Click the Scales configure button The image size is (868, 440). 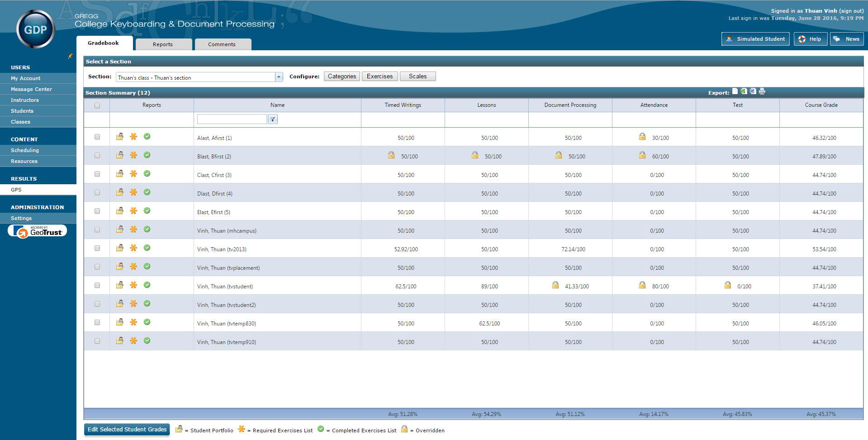[418, 77]
